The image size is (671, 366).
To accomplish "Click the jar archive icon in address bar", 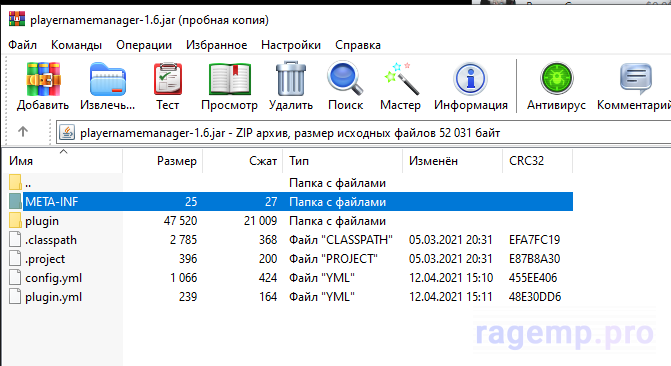I will (x=67, y=133).
